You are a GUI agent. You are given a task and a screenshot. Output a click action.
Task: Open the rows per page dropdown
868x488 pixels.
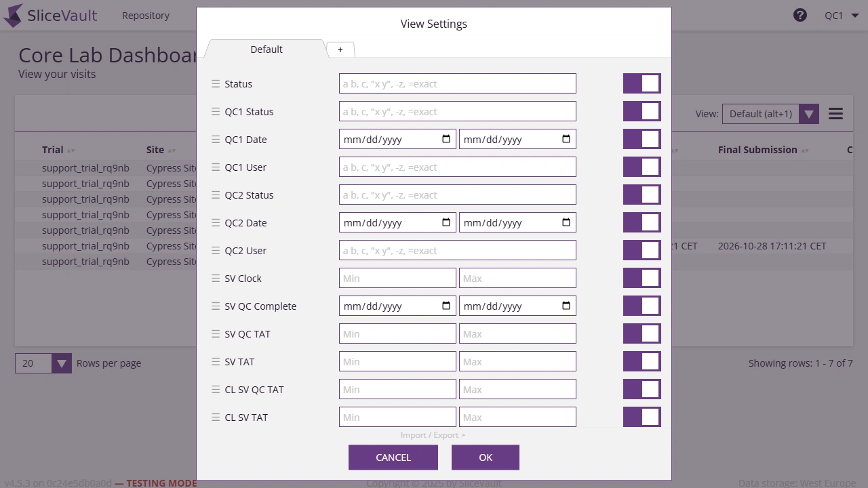(43, 363)
